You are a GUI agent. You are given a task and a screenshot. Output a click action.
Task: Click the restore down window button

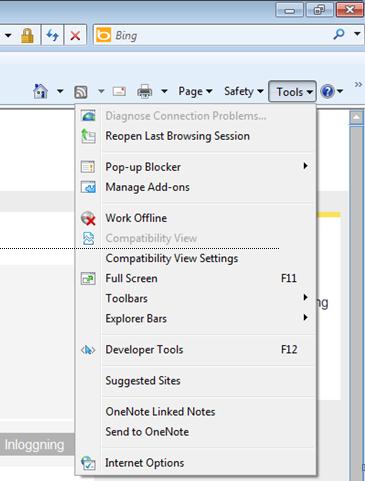pos(319,10)
